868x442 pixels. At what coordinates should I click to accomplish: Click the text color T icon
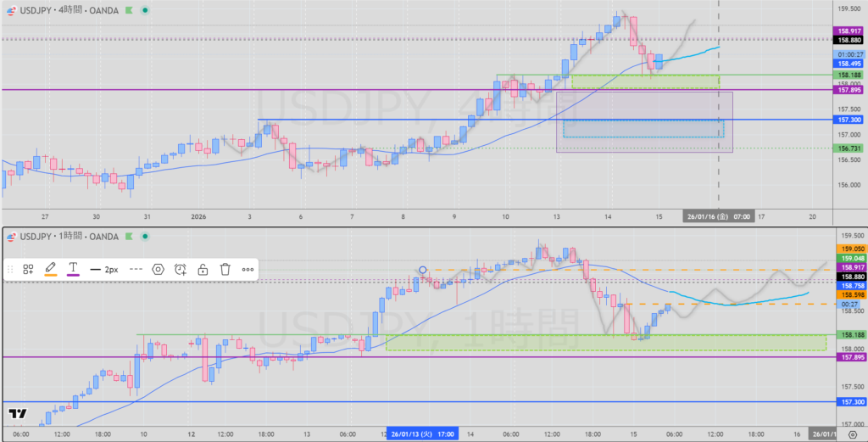[x=73, y=269]
